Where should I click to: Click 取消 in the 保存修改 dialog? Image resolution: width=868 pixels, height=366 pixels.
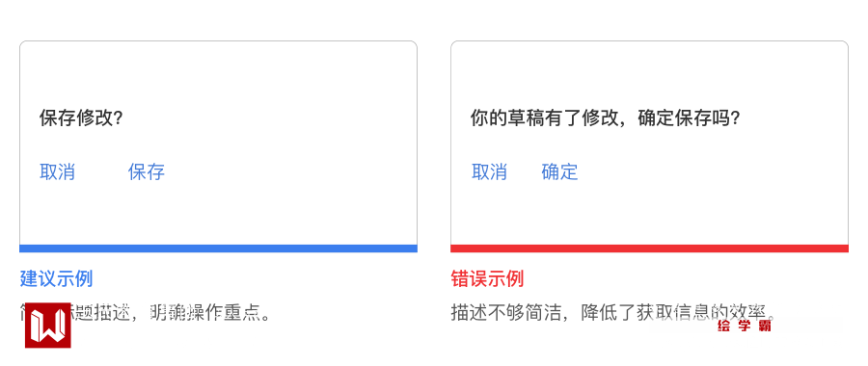(58, 172)
